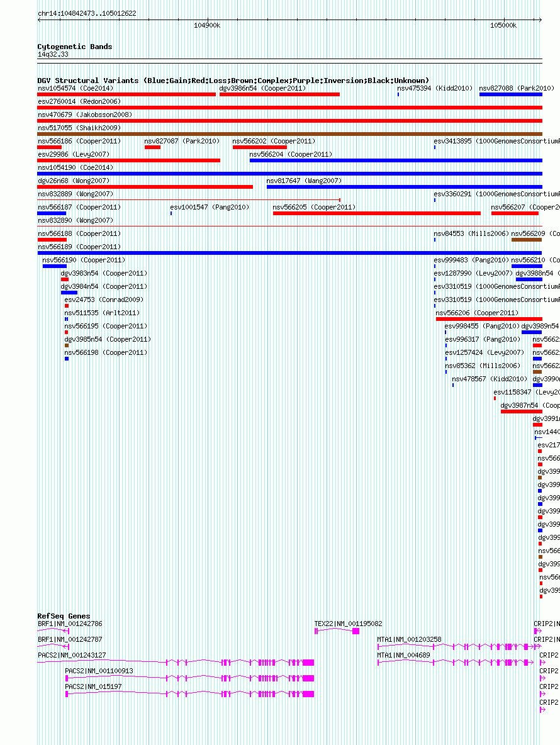
Task: Open the nsv566186 (Cooper2011) variant
Action: coord(79,141)
